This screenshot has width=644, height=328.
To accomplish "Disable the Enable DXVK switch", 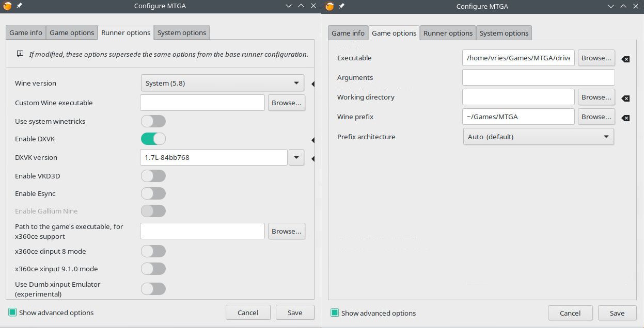I will point(153,139).
